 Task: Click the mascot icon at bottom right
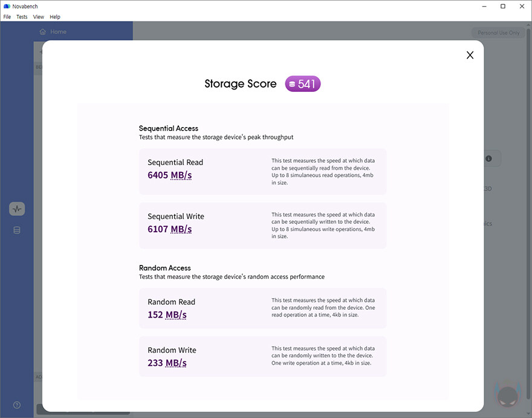508,394
